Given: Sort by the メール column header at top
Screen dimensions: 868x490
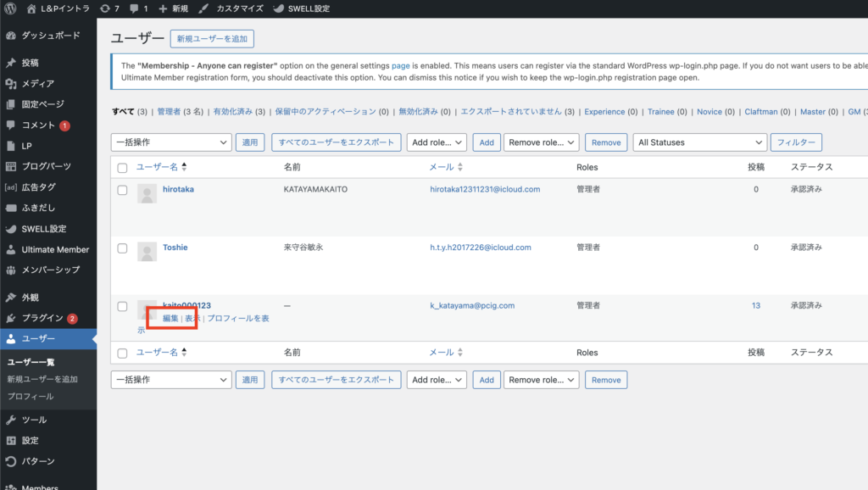Looking at the screenshot, I should point(442,168).
